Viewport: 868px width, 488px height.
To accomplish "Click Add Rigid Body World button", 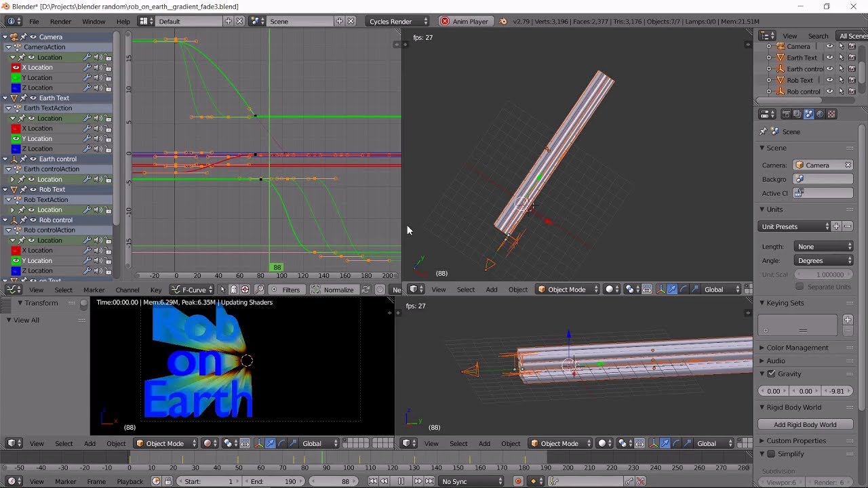I will coord(805,424).
